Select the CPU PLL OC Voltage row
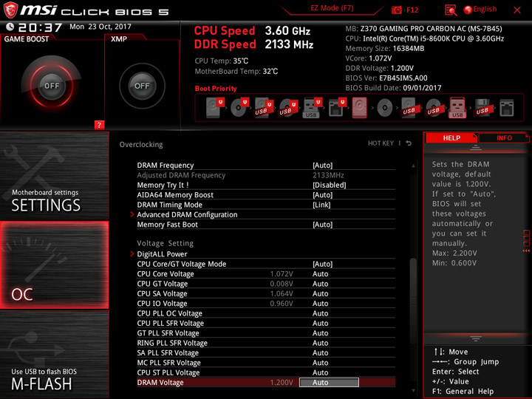This screenshot has width=532, height=399. [266, 313]
